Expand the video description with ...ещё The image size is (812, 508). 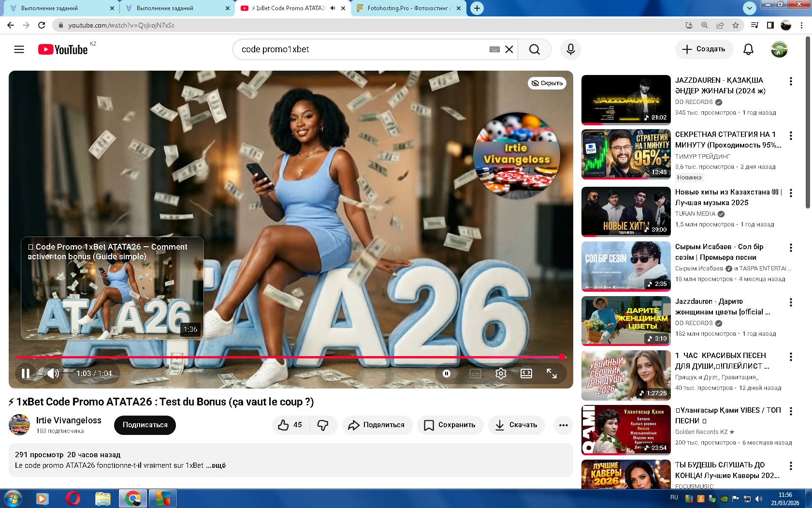pos(218,465)
